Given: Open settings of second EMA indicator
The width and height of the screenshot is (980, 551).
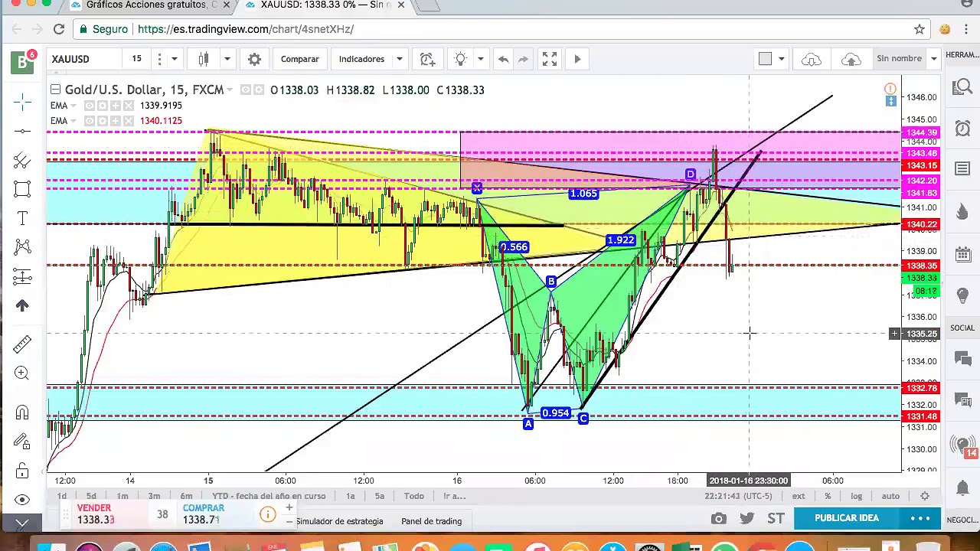Looking at the screenshot, I should click(x=103, y=121).
